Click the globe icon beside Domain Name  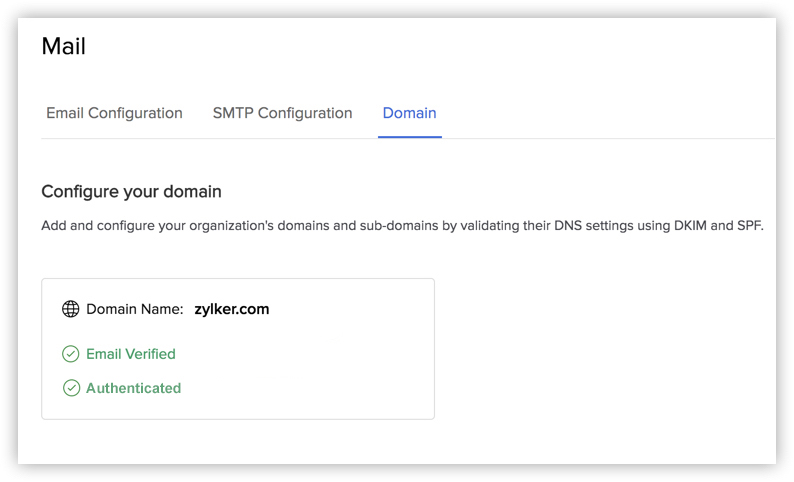pos(70,309)
